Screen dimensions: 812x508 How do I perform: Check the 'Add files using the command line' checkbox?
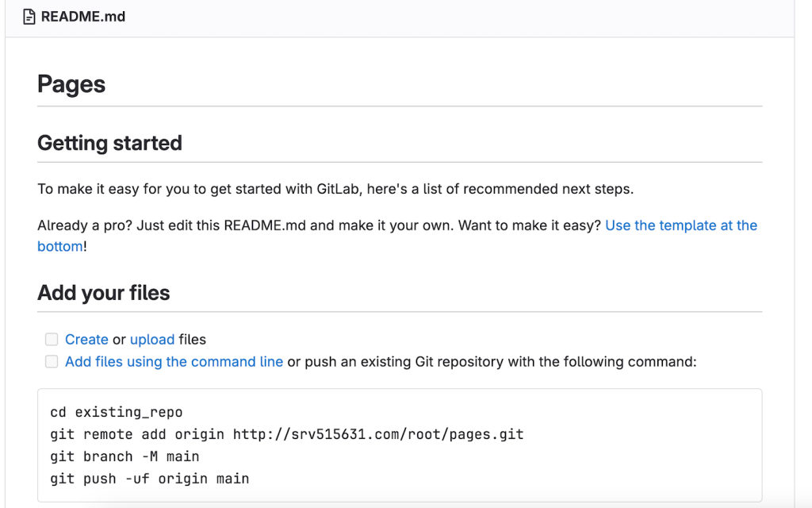pos(52,361)
